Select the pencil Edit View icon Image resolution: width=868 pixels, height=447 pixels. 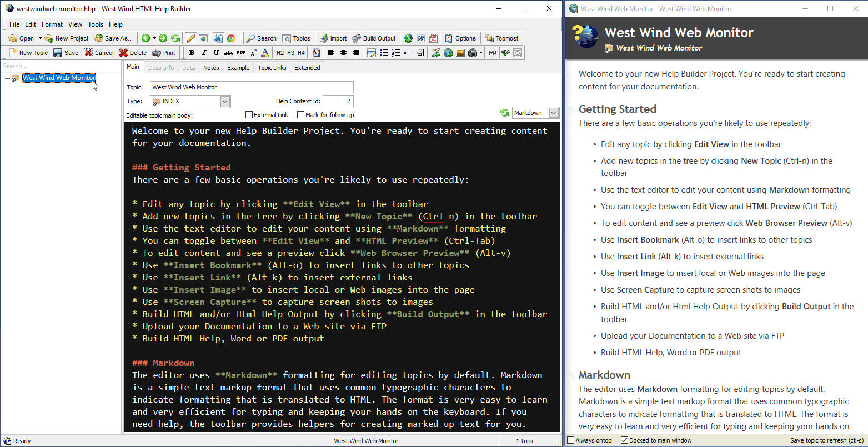[x=191, y=38]
